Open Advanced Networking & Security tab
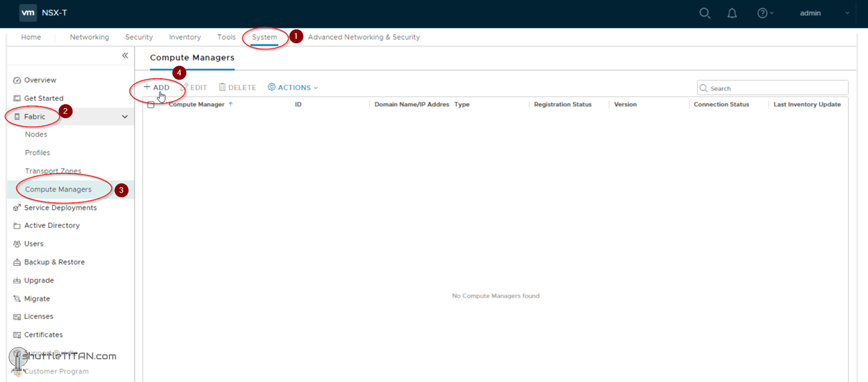Image resolution: width=868 pixels, height=382 pixels. click(x=364, y=37)
